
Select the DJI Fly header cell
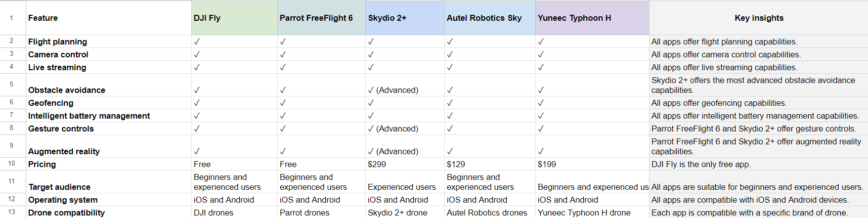pyautogui.click(x=234, y=18)
